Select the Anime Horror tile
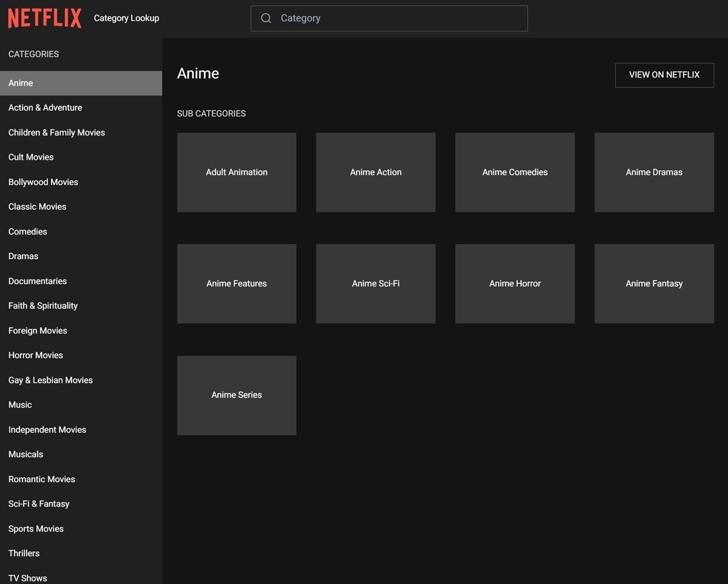Viewport: 728px width, 584px height. click(x=515, y=284)
